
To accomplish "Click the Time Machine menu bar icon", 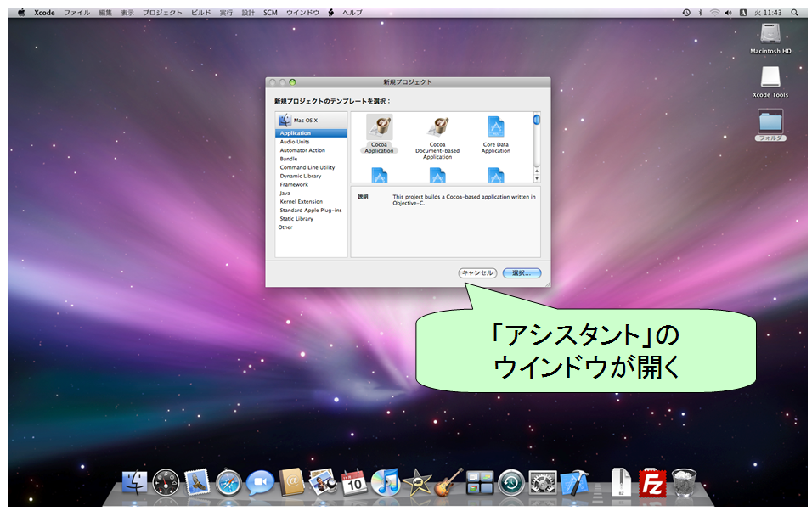I will point(686,13).
